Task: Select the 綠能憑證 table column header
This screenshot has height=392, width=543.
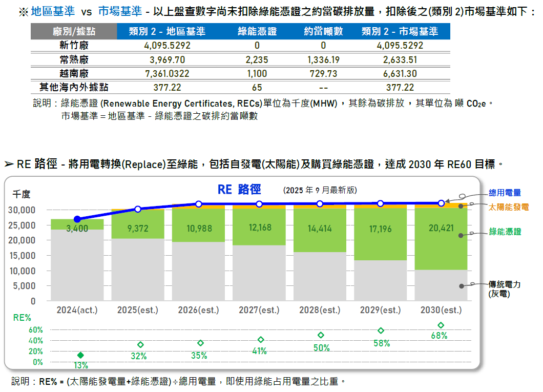Action: (x=257, y=31)
